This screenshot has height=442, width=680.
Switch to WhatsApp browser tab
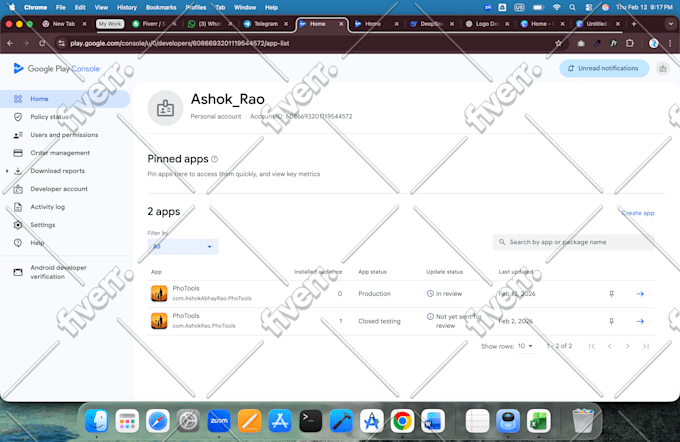pyautogui.click(x=209, y=24)
